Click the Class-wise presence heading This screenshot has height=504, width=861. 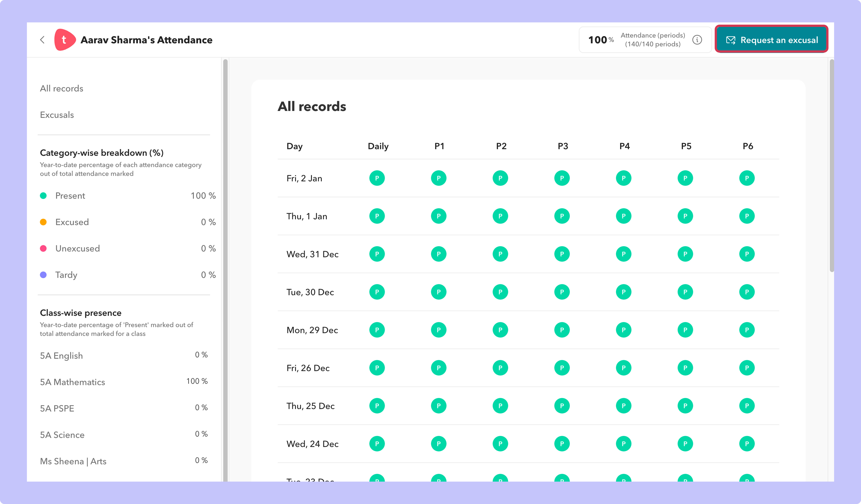81,313
